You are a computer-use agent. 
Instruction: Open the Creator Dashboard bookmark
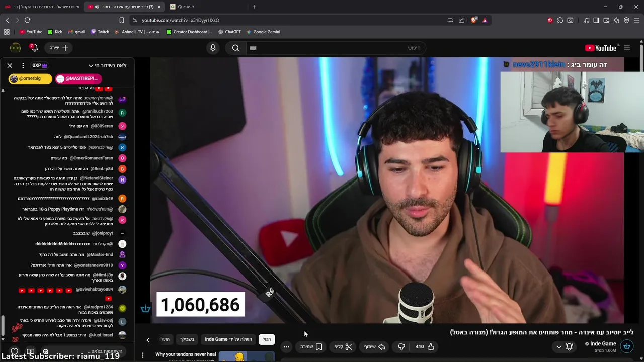(190, 32)
